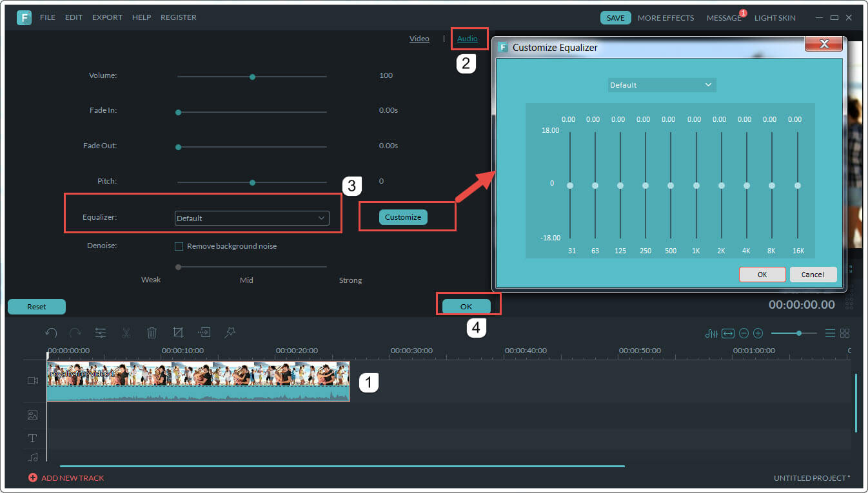Click the 4K equalizer band slider
Image resolution: width=868 pixels, height=493 pixels.
[747, 186]
